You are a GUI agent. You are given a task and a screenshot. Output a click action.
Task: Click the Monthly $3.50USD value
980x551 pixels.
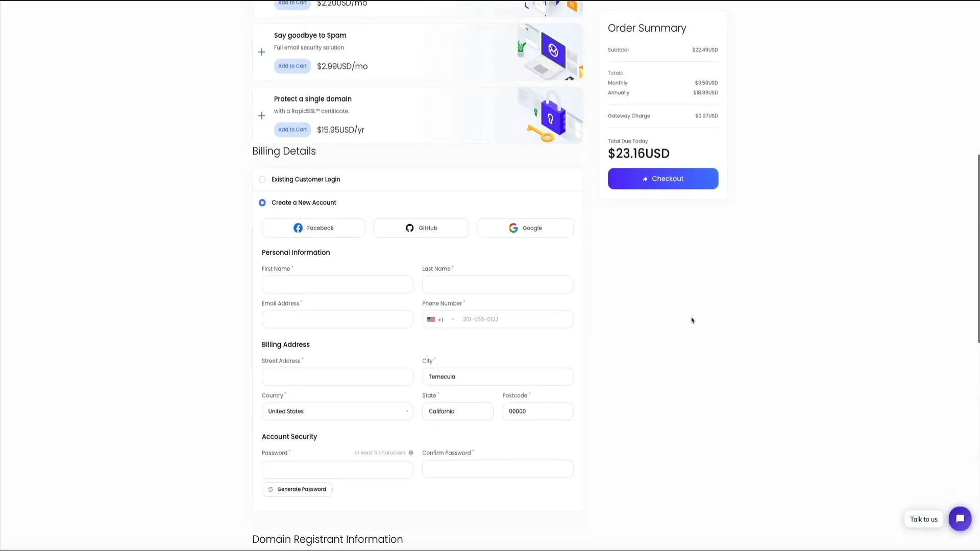tap(706, 83)
